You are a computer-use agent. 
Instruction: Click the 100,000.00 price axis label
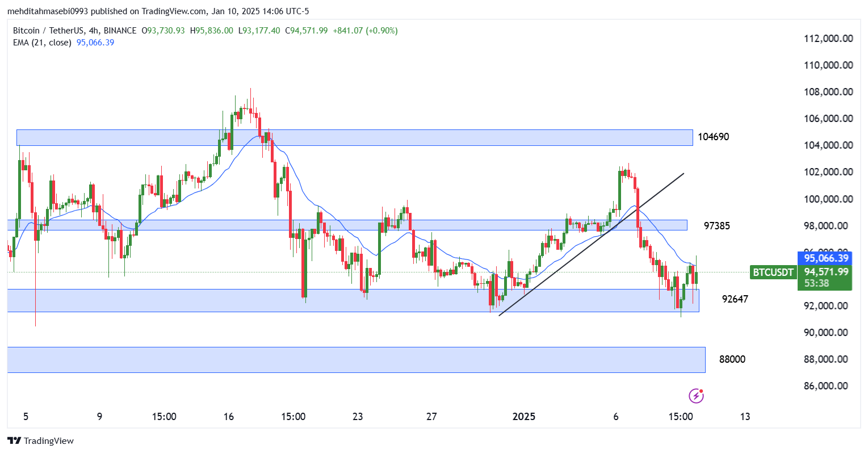point(829,199)
